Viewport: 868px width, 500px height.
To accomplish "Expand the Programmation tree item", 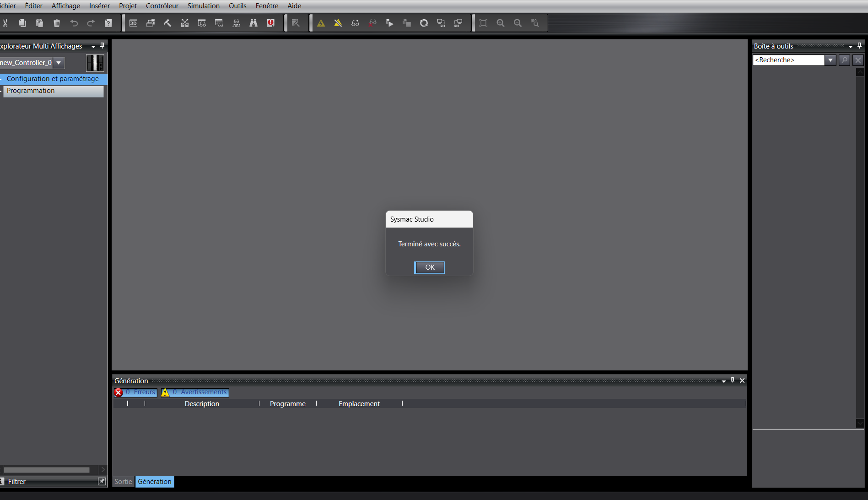I will tap(1, 91).
